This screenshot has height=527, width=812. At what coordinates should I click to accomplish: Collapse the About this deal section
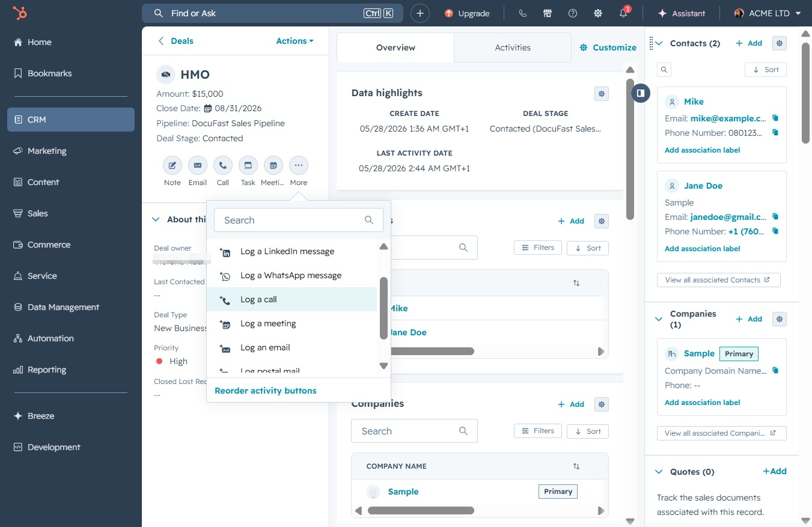click(156, 219)
